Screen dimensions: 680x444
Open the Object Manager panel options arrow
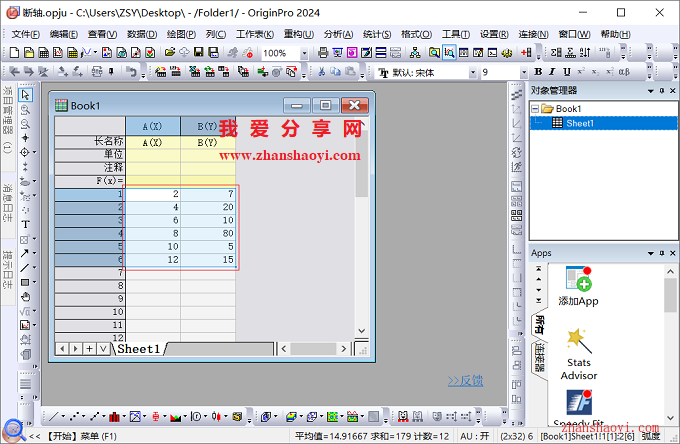(x=651, y=91)
